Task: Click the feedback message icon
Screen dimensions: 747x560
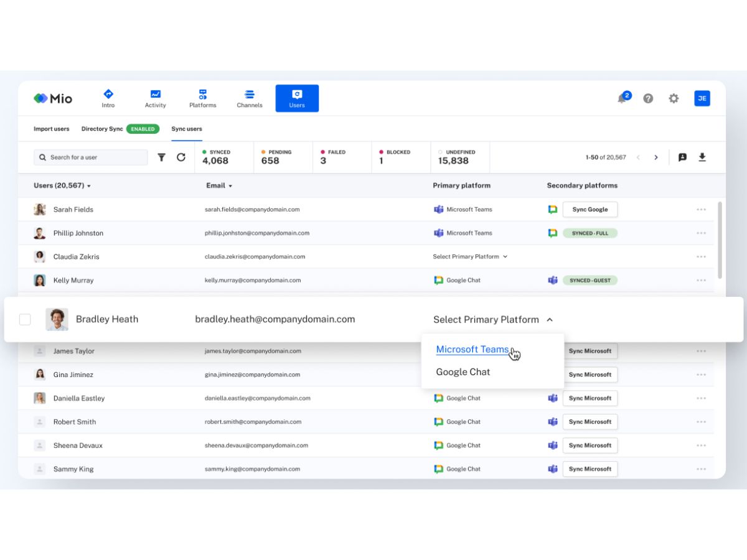Action: (682, 157)
